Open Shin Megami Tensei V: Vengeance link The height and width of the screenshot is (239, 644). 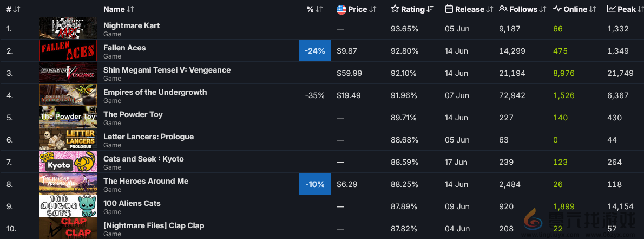(x=167, y=70)
